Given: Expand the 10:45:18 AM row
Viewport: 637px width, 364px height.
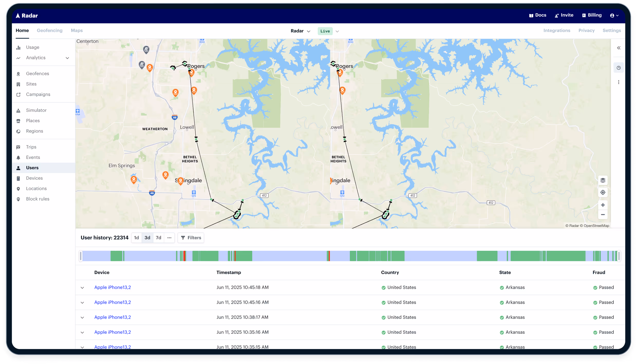Looking at the screenshot, I should tap(82, 288).
